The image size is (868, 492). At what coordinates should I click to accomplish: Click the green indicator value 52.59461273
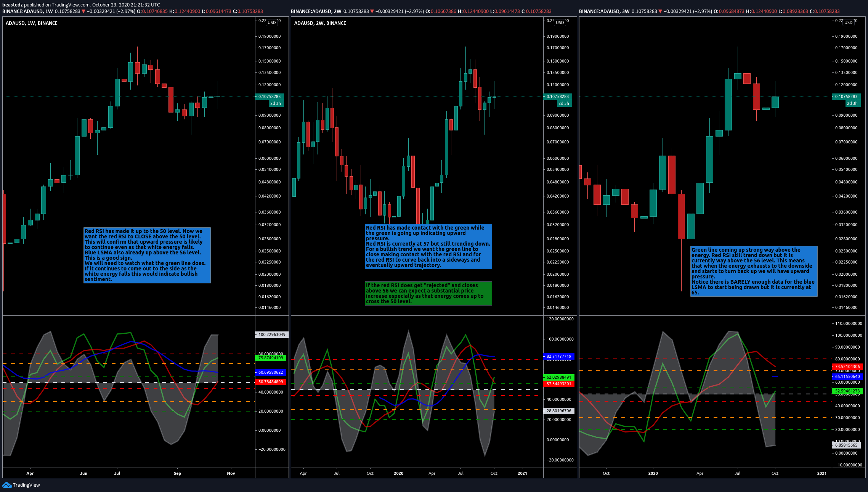pyautogui.click(x=848, y=391)
